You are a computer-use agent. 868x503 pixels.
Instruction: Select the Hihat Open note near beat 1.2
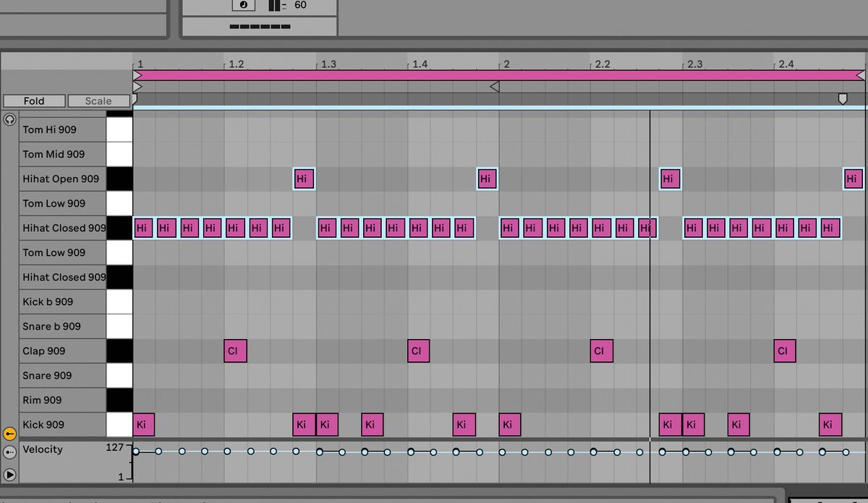303,179
